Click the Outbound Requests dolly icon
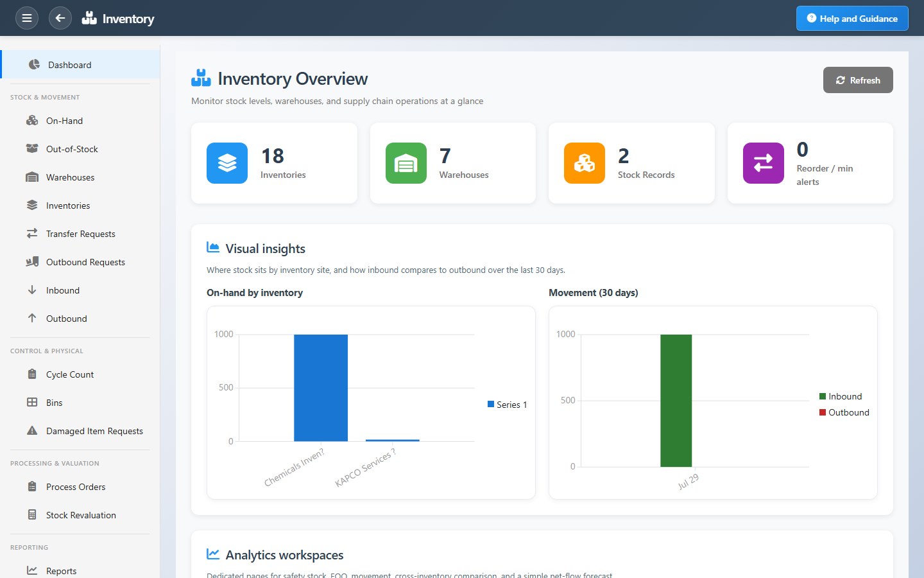 pos(32,261)
